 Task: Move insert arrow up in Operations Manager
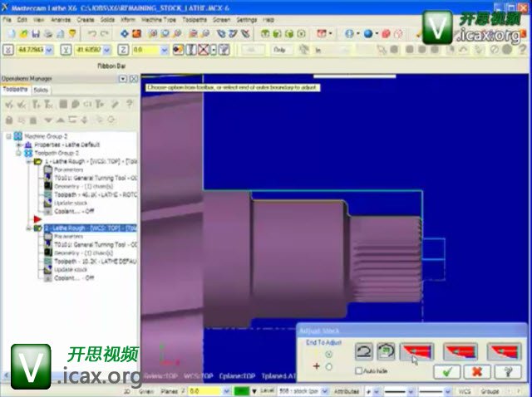pyautogui.click(x=61, y=120)
